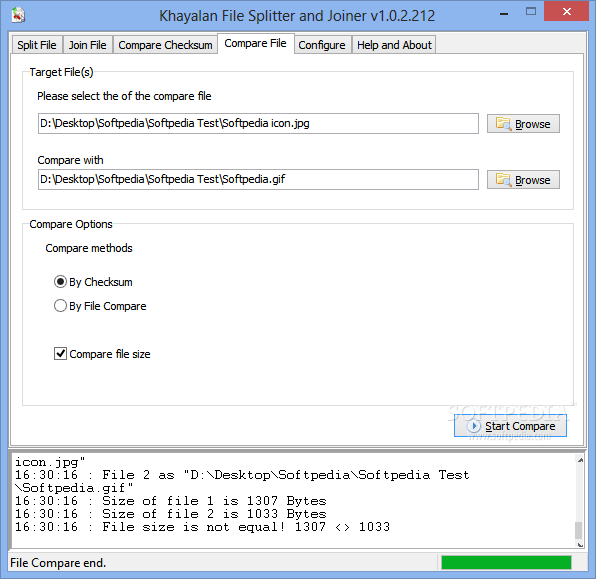Screen dimensions: 596x579
Task: Click the Softpedia.gif path field
Action: pyautogui.click(x=258, y=179)
